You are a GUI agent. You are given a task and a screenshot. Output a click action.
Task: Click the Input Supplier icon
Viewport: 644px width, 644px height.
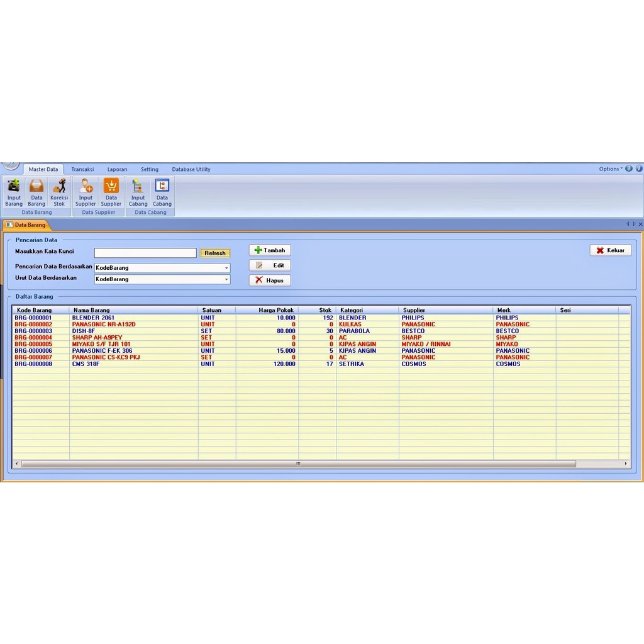(x=86, y=191)
